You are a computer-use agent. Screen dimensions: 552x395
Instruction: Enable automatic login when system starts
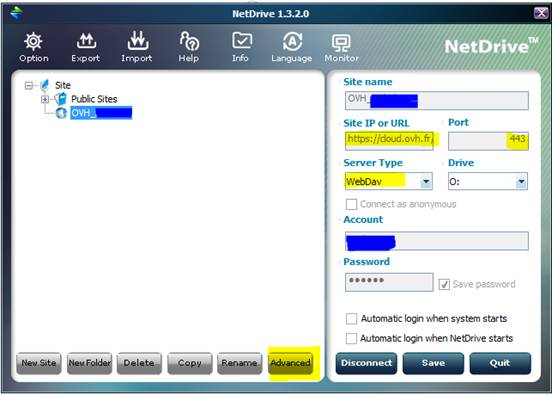[351, 319]
